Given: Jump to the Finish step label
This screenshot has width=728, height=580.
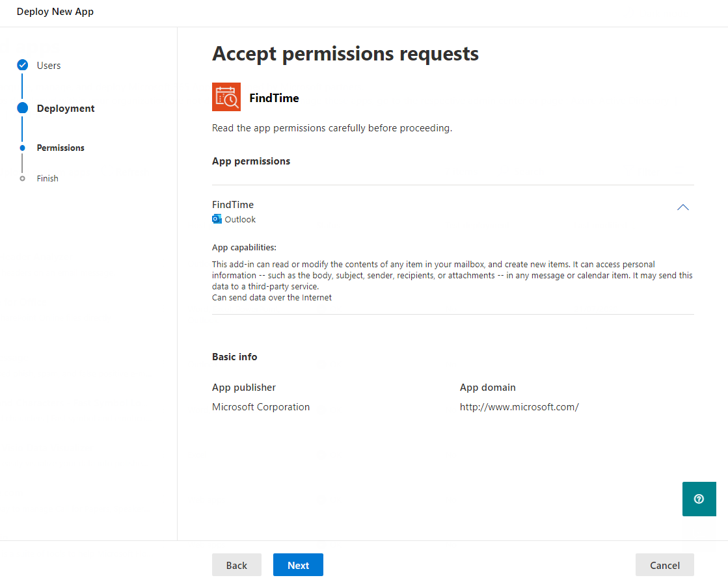Looking at the screenshot, I should (x=47, y=178).
